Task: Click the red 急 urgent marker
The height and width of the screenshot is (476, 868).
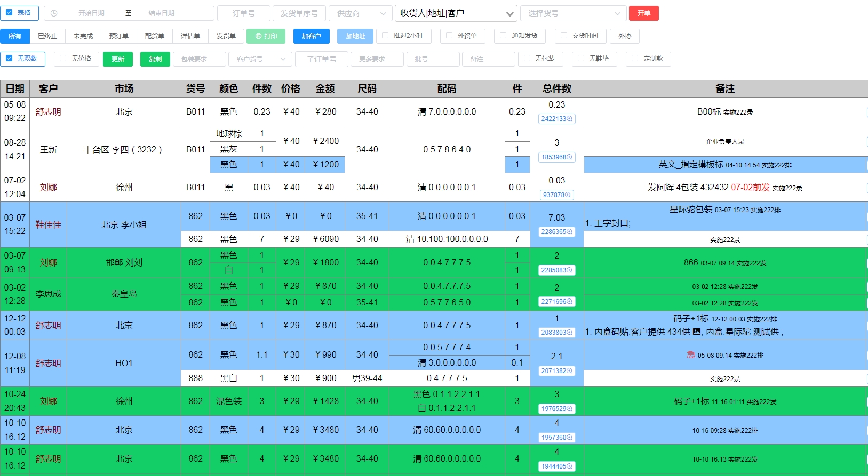Action: 691,355
